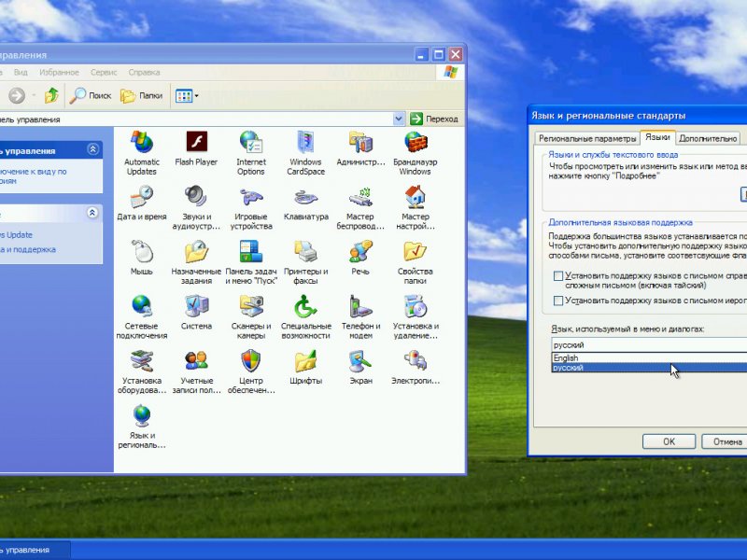Collapse the "управления" sidebar panel chevron
This screenshot has width=747, height=560.
[92, 149]
